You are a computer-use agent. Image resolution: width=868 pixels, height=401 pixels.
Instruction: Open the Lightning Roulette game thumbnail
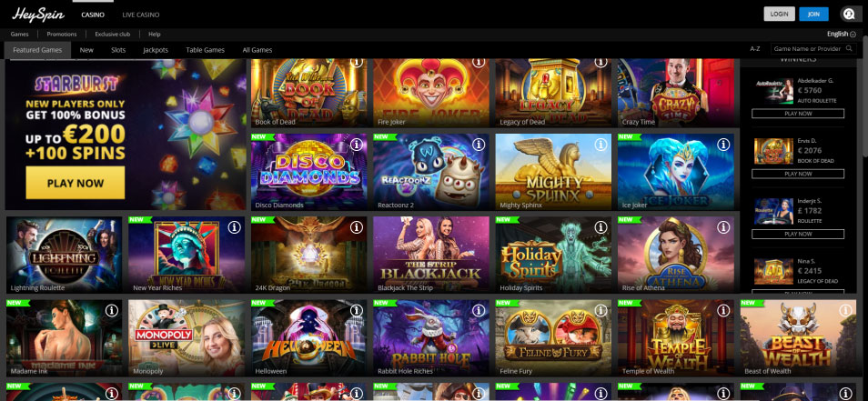(65, 255)
